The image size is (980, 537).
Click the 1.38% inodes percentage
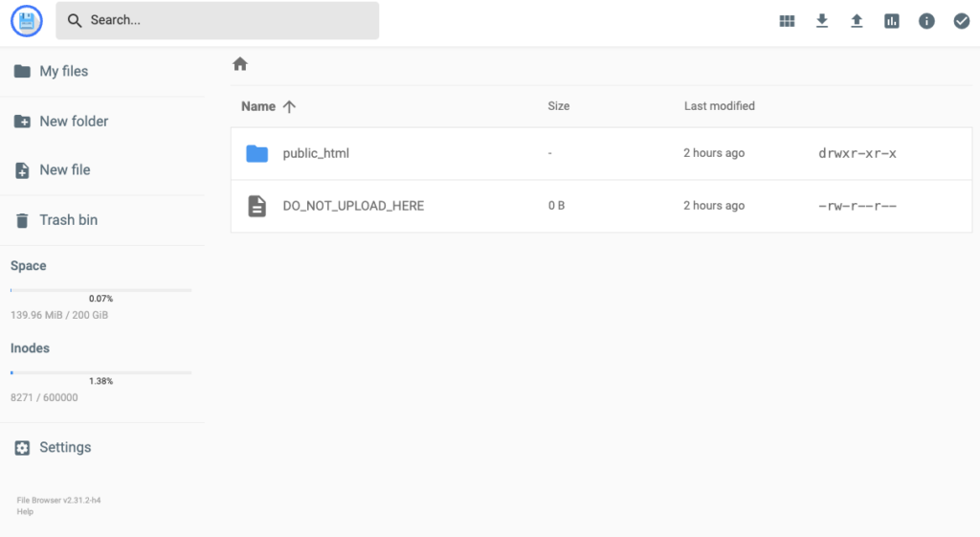tap(100, 381)
